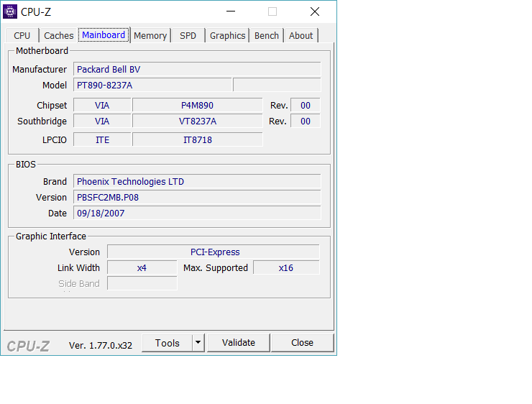Click BIOS Date 09/18/2007
532x404 pixels.
[197, 213]
